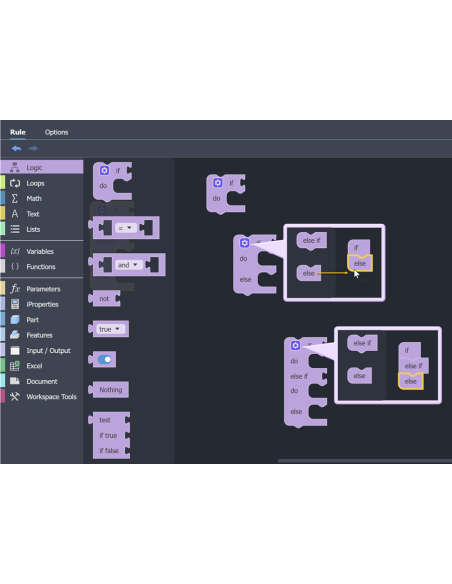Click left else block in lower popup
Screen dimensions: 452x584
click(359, 376)
